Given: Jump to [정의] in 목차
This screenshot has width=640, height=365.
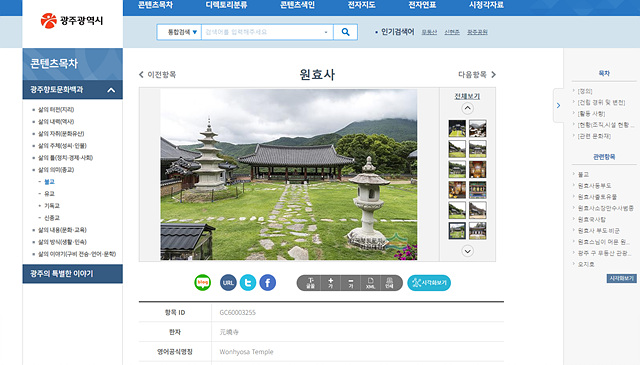Looking at the screenshot, I should coord(585,91).
